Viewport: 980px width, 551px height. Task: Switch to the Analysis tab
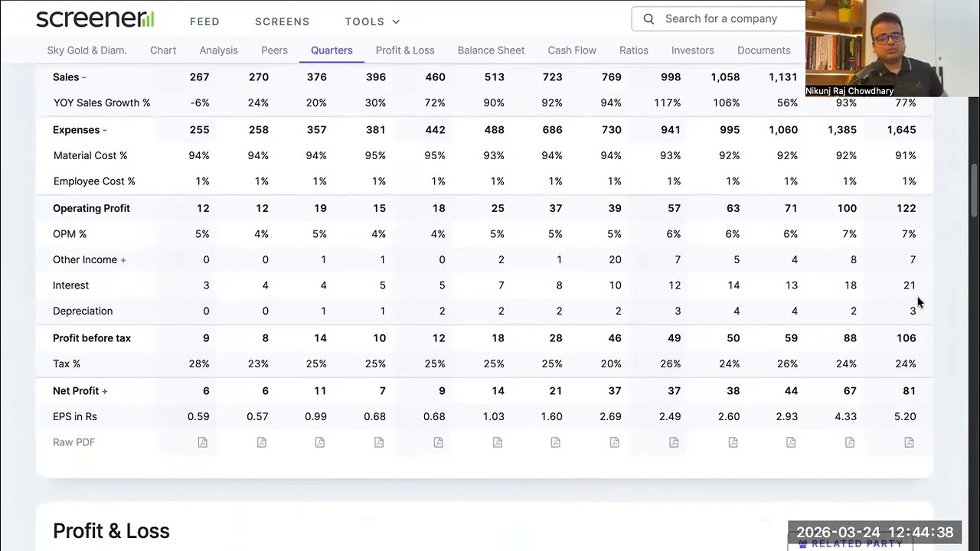(x=219, y=51)
